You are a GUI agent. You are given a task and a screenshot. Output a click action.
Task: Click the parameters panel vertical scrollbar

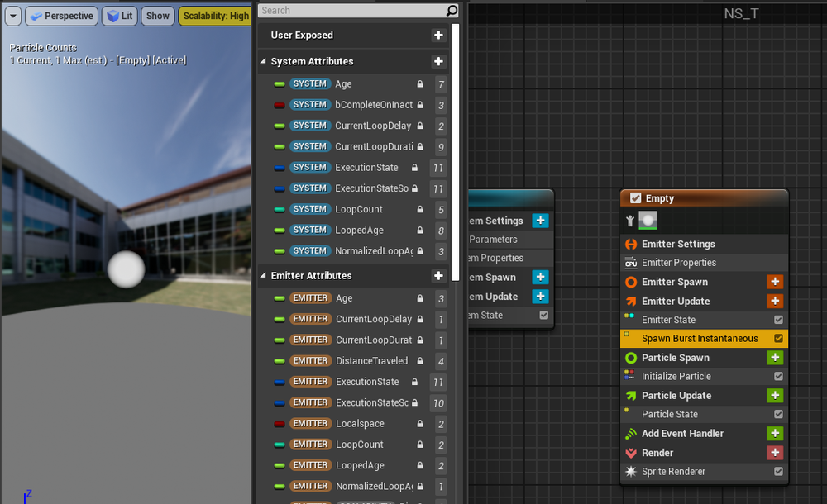pos(455,152)
